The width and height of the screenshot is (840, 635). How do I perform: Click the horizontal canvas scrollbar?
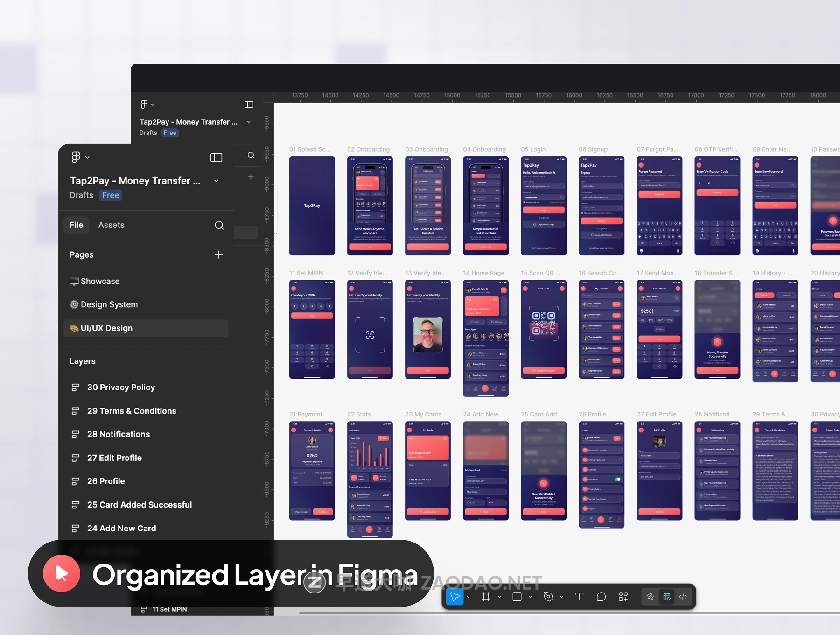[x=560, y=613]
